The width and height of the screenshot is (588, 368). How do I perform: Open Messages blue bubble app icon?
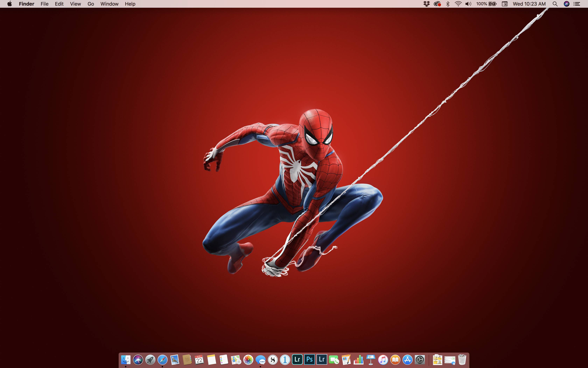pos(260,359)
